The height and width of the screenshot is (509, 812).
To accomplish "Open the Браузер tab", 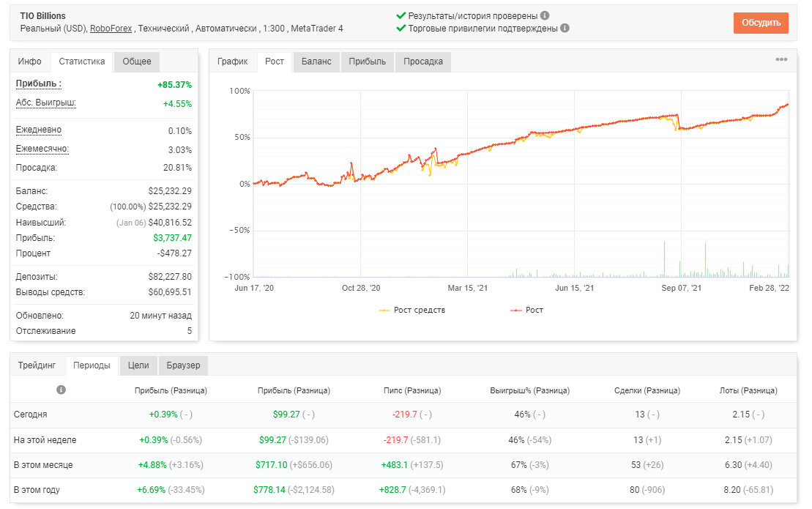I will [x=183, y=365].
